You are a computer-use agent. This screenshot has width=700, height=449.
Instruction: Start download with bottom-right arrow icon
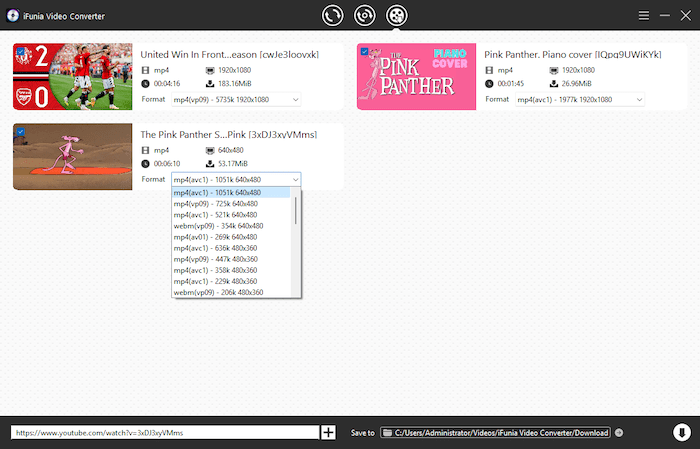681,432
